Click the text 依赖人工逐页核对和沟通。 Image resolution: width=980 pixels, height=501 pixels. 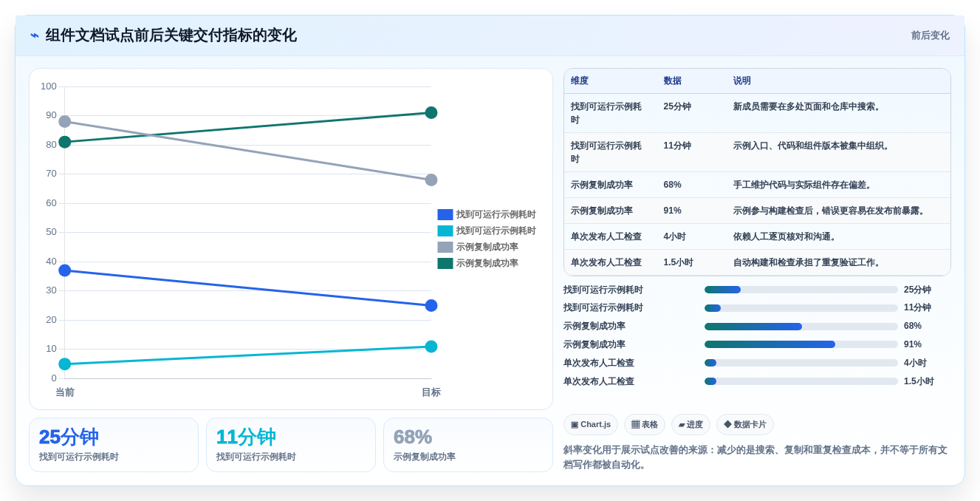pos(786,236)
